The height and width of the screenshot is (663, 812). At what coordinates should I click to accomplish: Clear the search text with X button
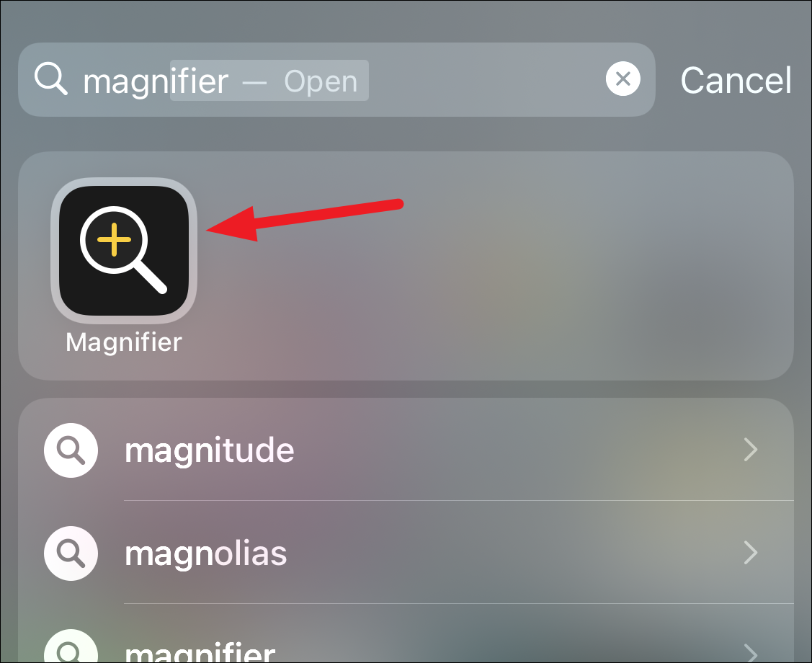click(x=623, y=79)
